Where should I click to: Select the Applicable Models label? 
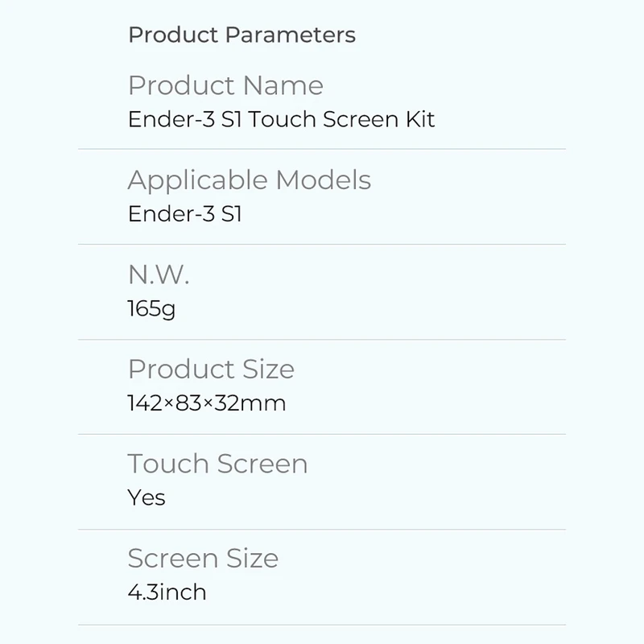249,180
